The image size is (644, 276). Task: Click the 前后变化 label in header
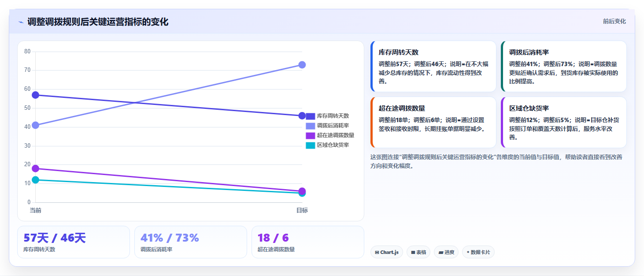click(x=614, y=22)
